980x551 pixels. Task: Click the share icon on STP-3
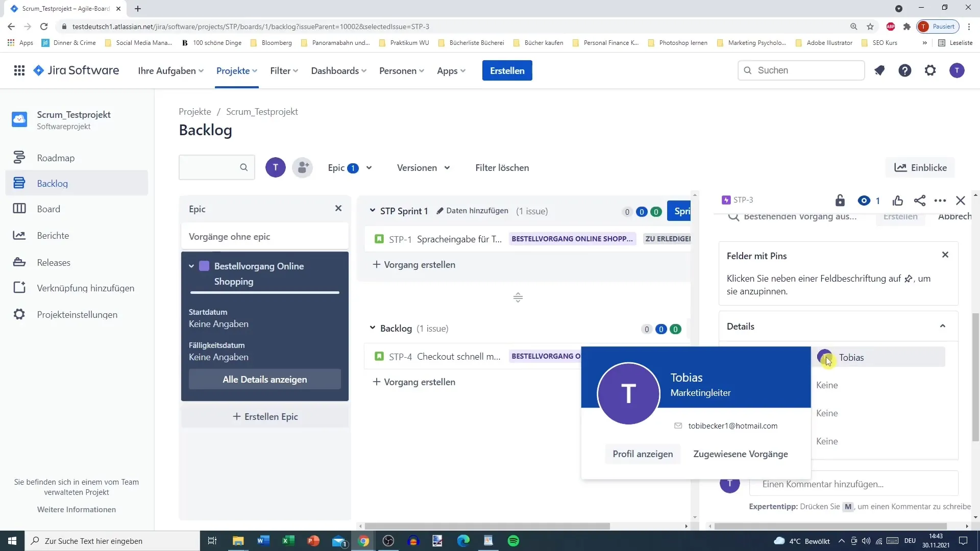tap(920, 201)
